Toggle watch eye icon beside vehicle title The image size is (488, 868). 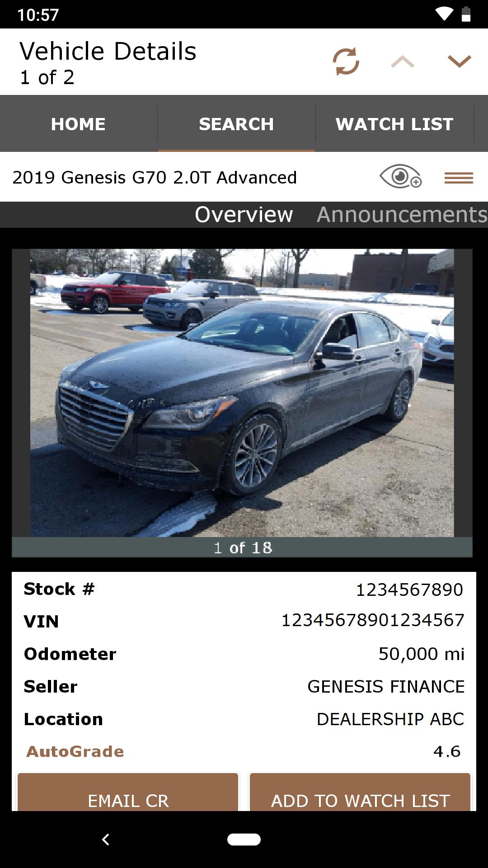400,176
